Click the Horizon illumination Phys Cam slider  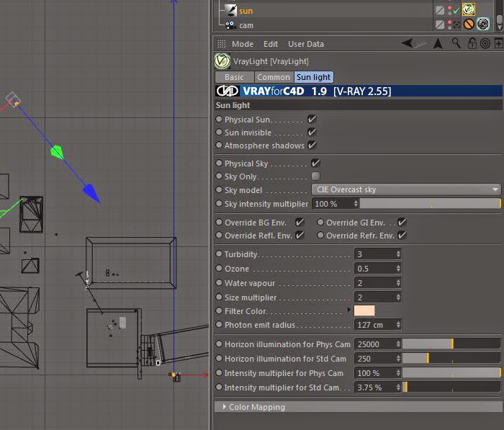point(451,344)
